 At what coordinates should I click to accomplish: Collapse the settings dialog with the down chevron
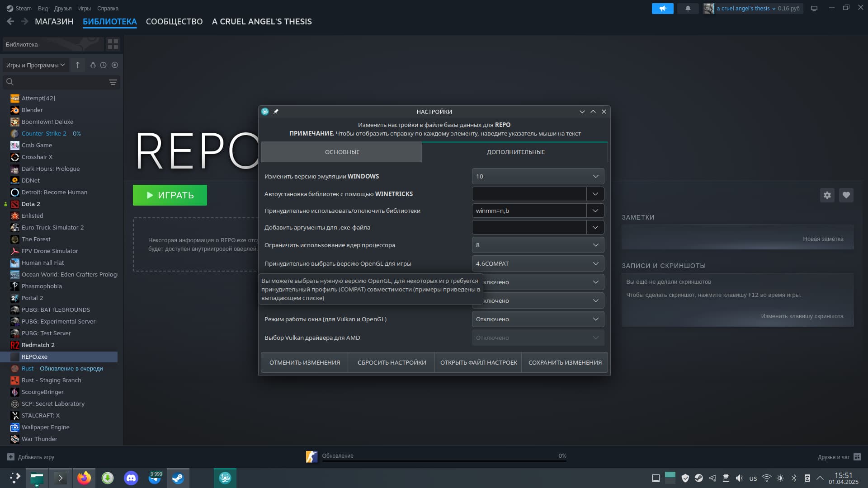(x=582, y=112)
